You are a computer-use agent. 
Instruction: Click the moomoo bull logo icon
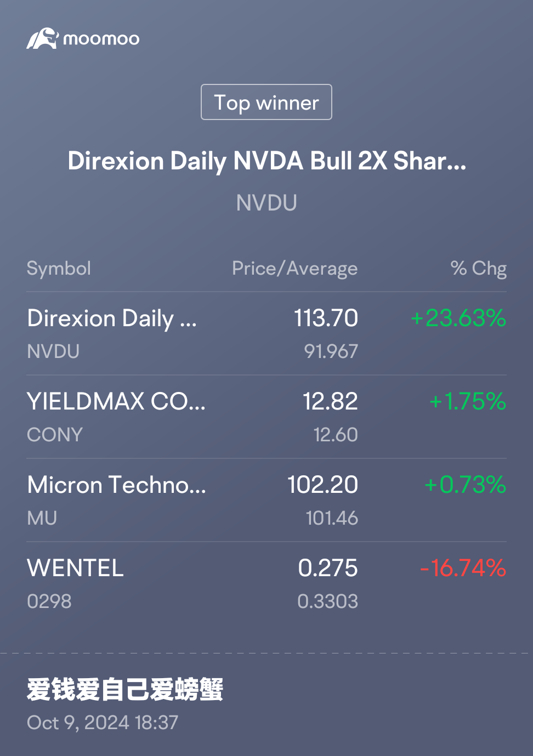(42, 38)
